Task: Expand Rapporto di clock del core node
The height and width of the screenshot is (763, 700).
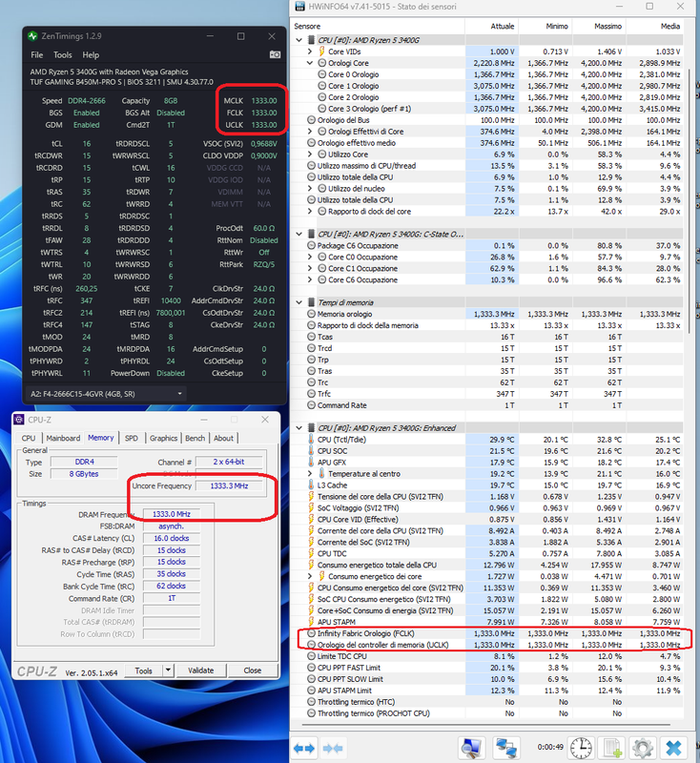Action: click(x=310, y=211)
